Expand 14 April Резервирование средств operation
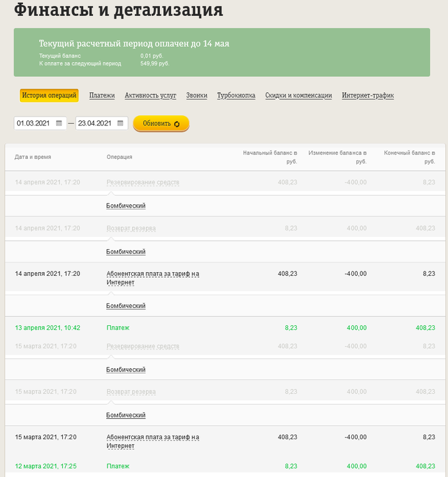Screen dimensions: 448x477 pyautogui.click(x=143, y=182)
